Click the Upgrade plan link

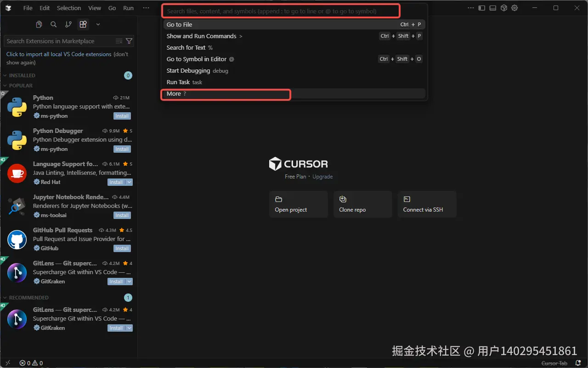(x=322, y=177)
